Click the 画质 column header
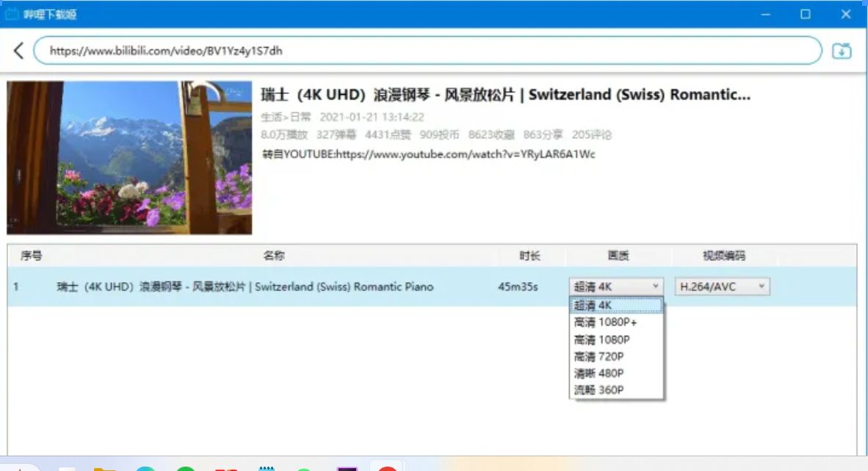Viewport: 868px width, 471px height. click(618, 256)
